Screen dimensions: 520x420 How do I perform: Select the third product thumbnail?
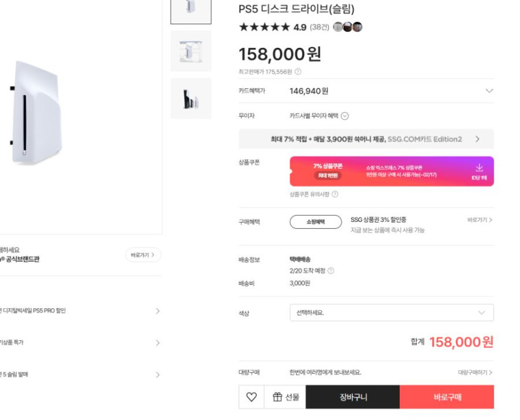[x=191, y=98]
